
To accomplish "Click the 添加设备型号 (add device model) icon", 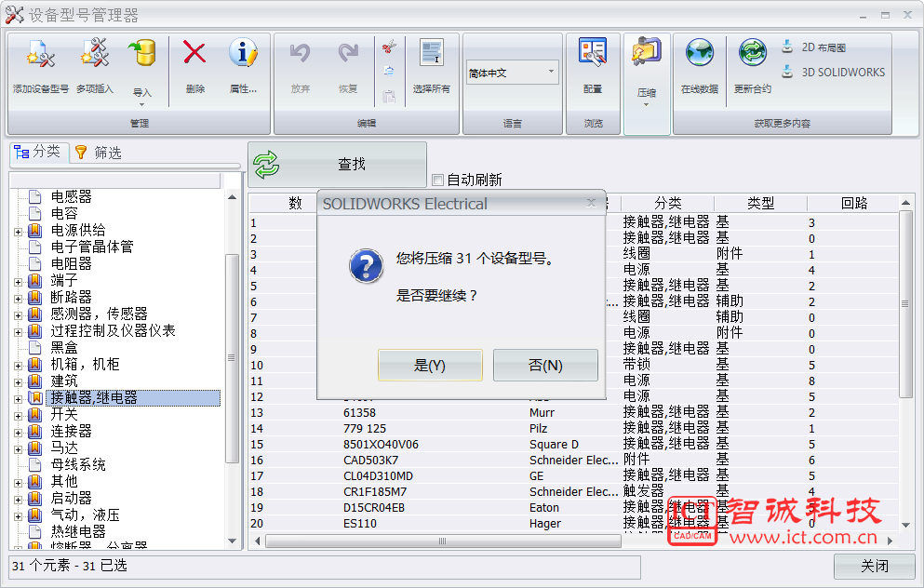I will pyautogui.click(x=41, y=56).
